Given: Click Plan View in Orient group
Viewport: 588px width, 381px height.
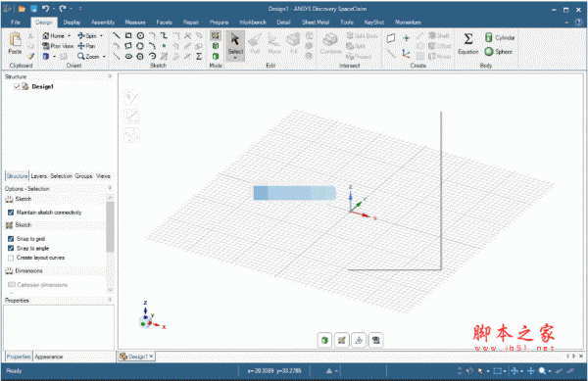Looking at the screenshot, I should click(58, 46).
